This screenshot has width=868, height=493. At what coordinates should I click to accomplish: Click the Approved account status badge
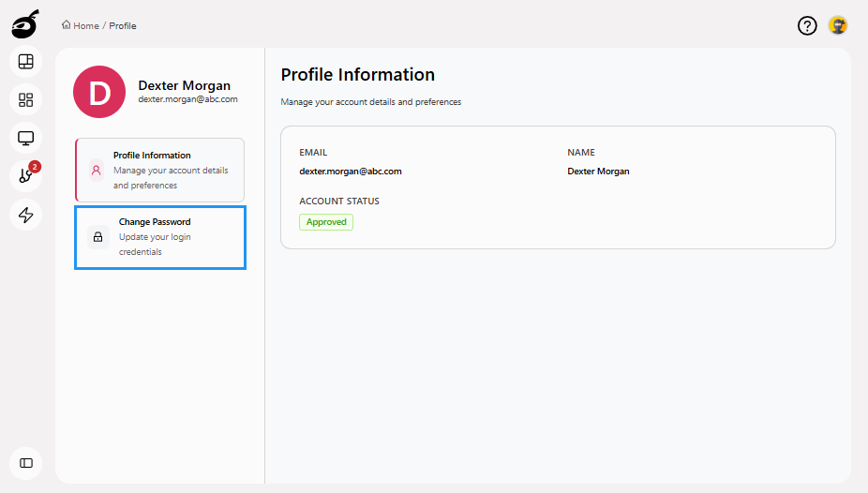pyautogui.click(x=326, y=222)
